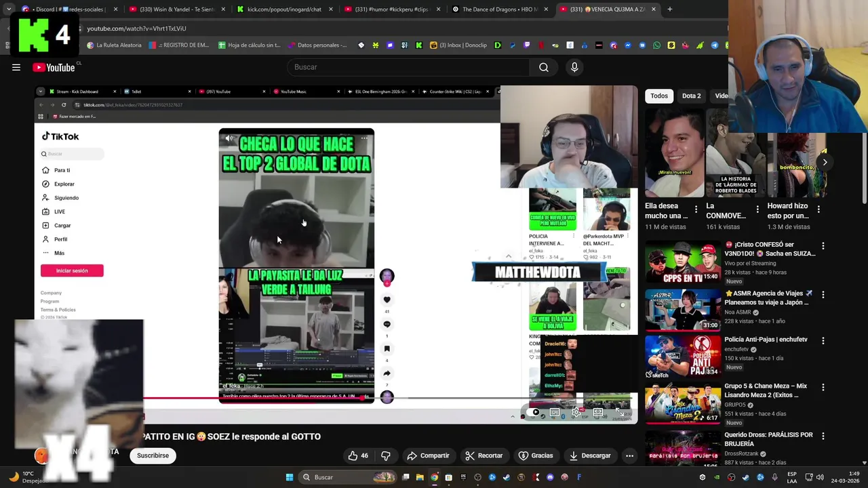This screenshot has height=488, width=868.
Task: Open the date and time clock
Action: pyautogui.click(x=844, y=477)
